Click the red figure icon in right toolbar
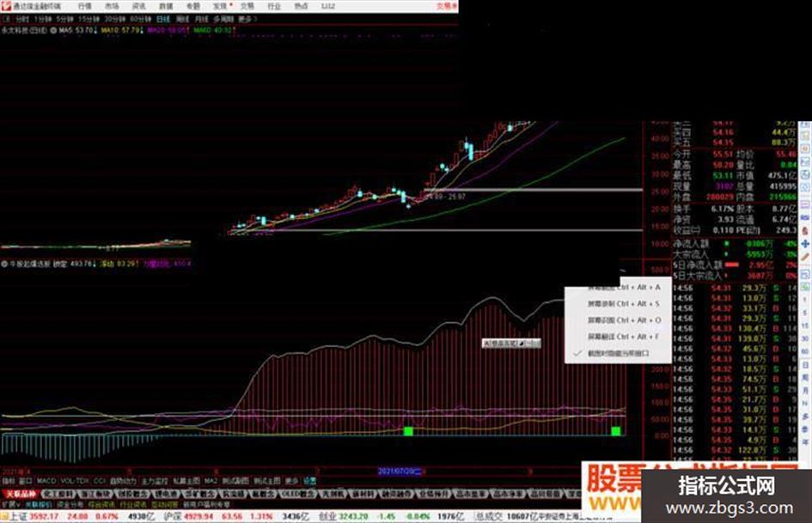Image resolution: width=812 pixels, height=523 pixels. pyautogui.click(x=805, y=231)
